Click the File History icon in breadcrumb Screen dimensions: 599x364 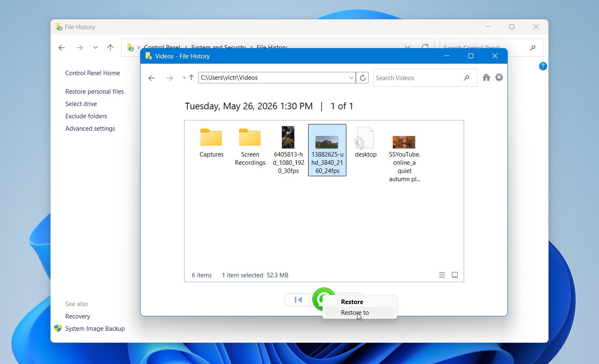[130, 47]
